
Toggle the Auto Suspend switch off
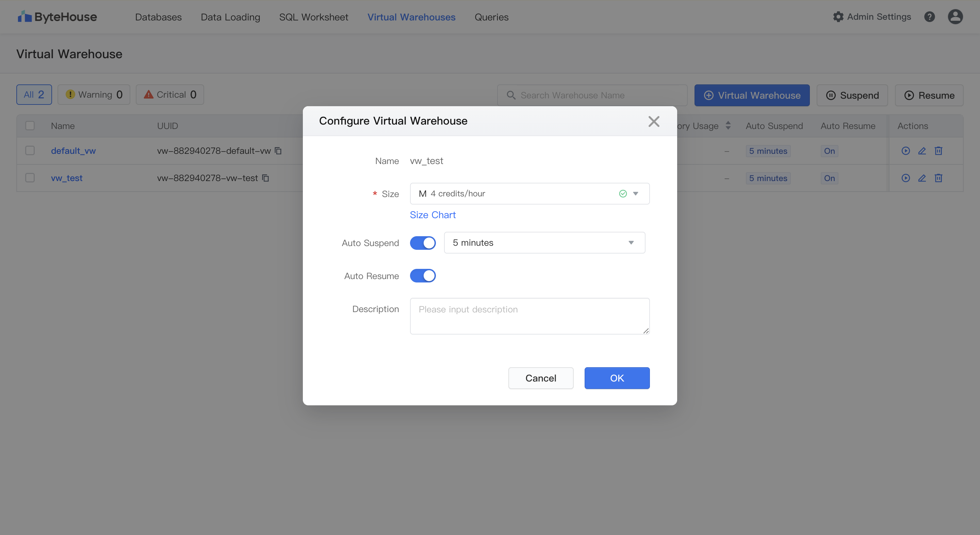(x=423, y=243)
